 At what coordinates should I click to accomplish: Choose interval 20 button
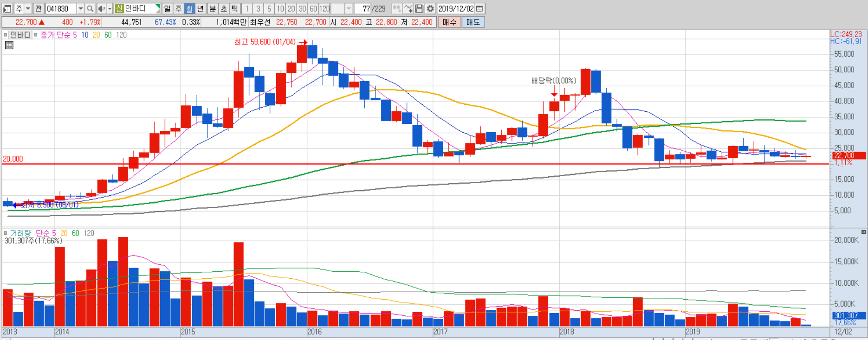click(x=291, y=8)
